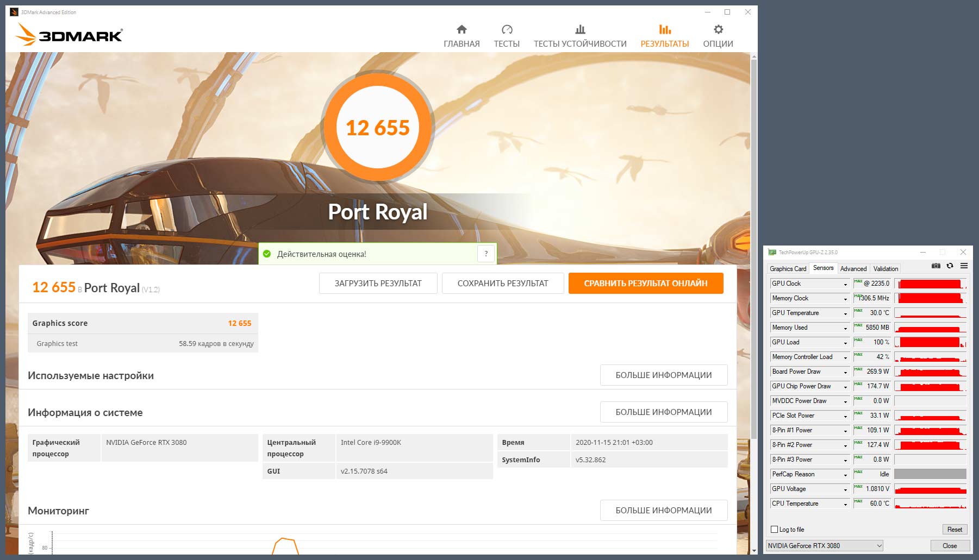Click БОЛЬШЕ ИНФОРМАЦИИ for Используемые настройки
This screenshot has height=560, width=979.
coord(664,375)
